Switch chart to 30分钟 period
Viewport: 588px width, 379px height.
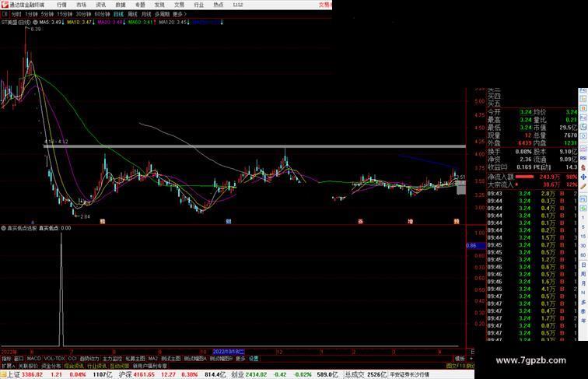83,14
